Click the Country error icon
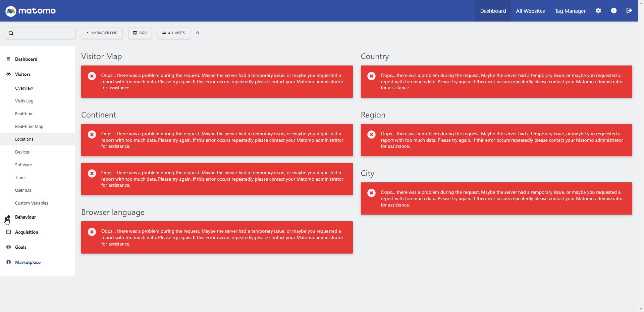 371,76
